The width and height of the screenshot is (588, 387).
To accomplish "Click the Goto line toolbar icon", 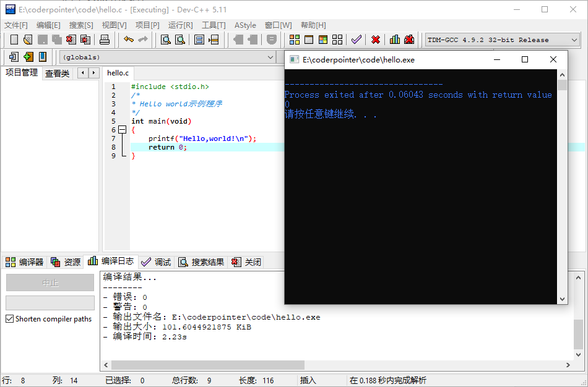I will click(214, 40).
